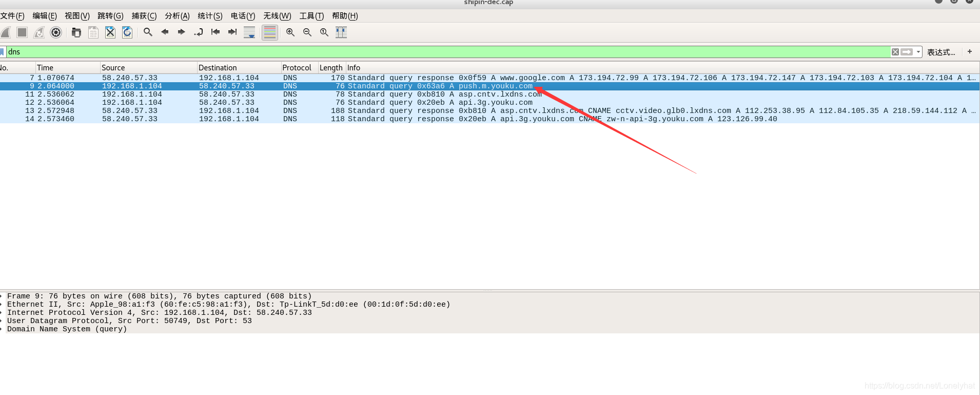Sort by the Destination column header
Viewport: 980px width, 395px height.
tap(239, 68)
